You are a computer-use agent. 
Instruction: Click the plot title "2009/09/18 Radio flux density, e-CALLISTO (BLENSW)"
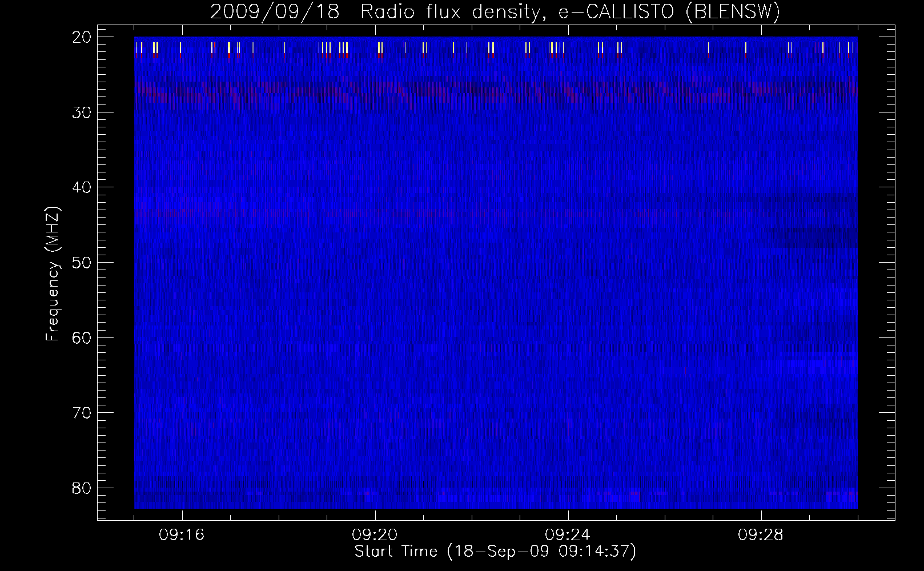495,11
